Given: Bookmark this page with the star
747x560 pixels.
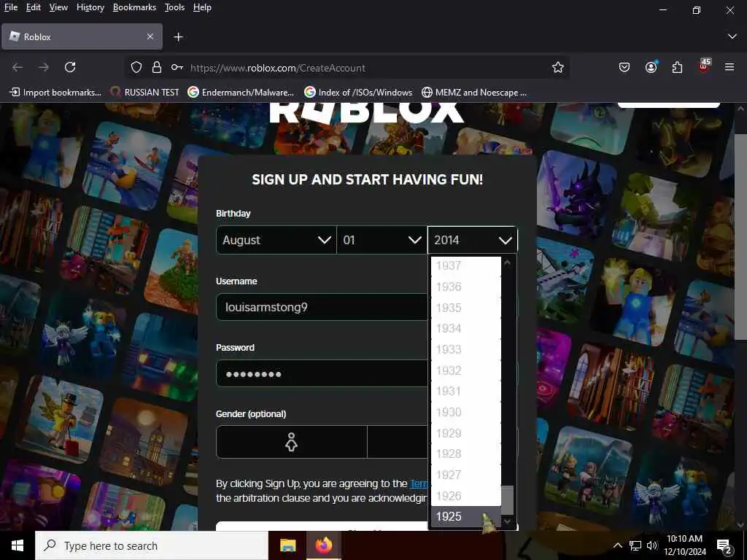Looking at the screenshot, I should [558, 68].
